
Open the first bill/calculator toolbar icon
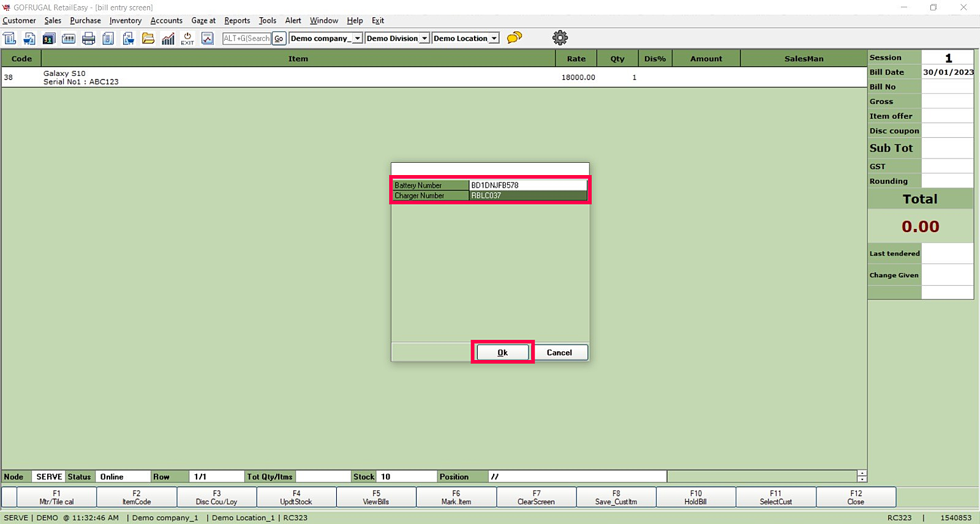pos(10,39)
